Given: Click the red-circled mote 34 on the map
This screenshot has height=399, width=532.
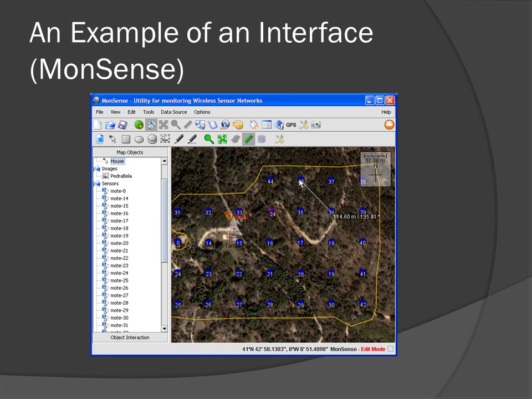Looking at the screenshot, I should 272,213.
